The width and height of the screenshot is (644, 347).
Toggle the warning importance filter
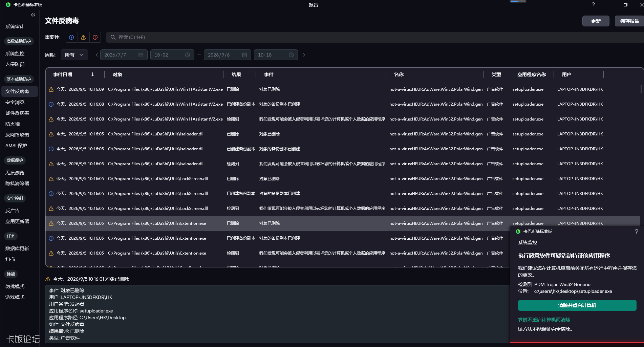click(x=83, y=37)
